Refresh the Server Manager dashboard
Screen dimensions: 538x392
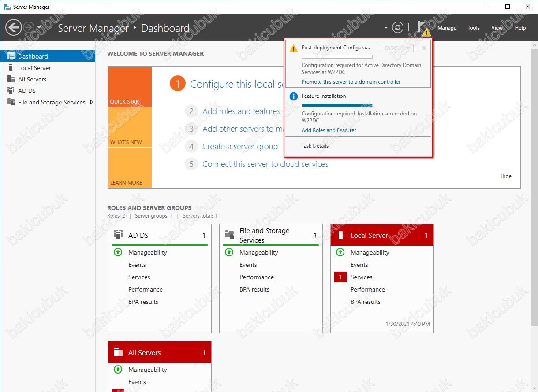click(x=398, y=28)
